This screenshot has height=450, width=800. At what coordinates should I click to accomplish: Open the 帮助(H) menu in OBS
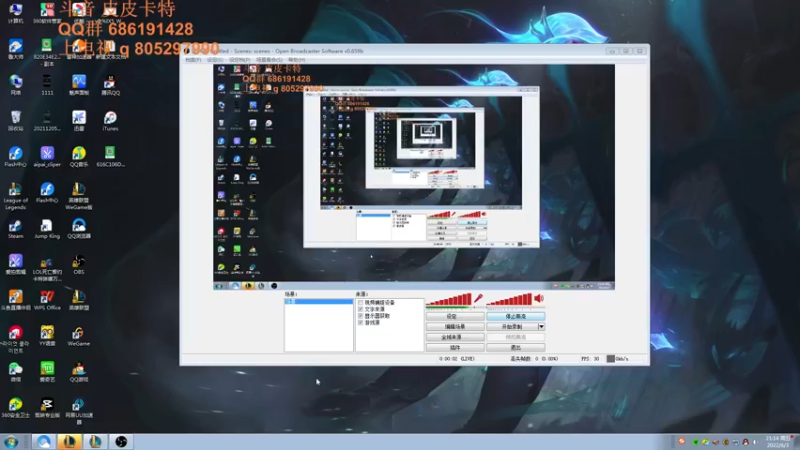[296, 60]
